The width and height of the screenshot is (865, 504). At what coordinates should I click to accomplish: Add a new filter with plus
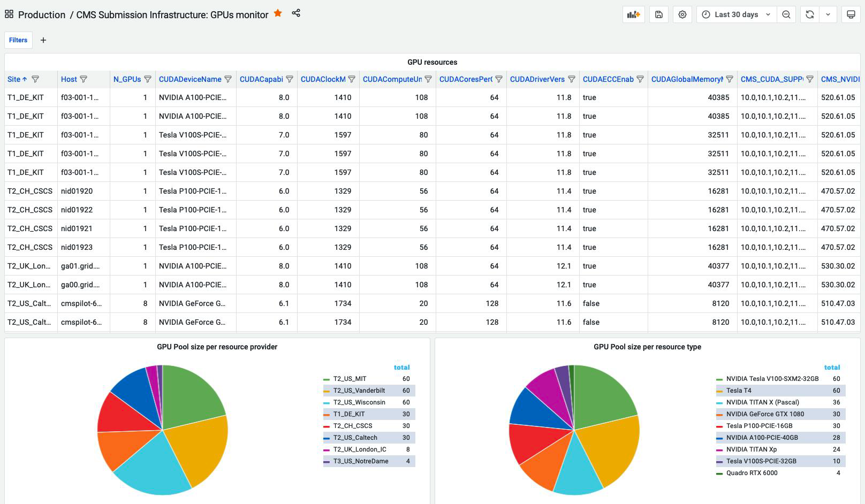(x=43, y=40)
